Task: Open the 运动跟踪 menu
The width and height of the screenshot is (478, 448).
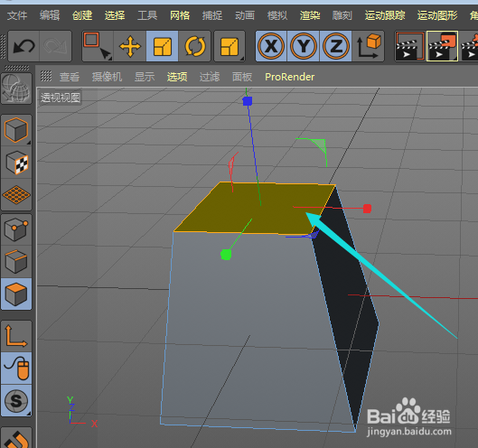Action: pyautogui.click(x=385, y=15)
